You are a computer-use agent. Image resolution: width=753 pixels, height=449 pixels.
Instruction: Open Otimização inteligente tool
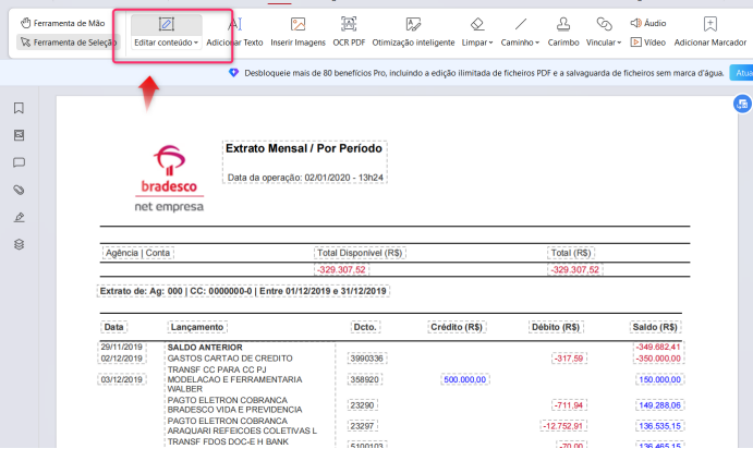(x=413, y=32)
